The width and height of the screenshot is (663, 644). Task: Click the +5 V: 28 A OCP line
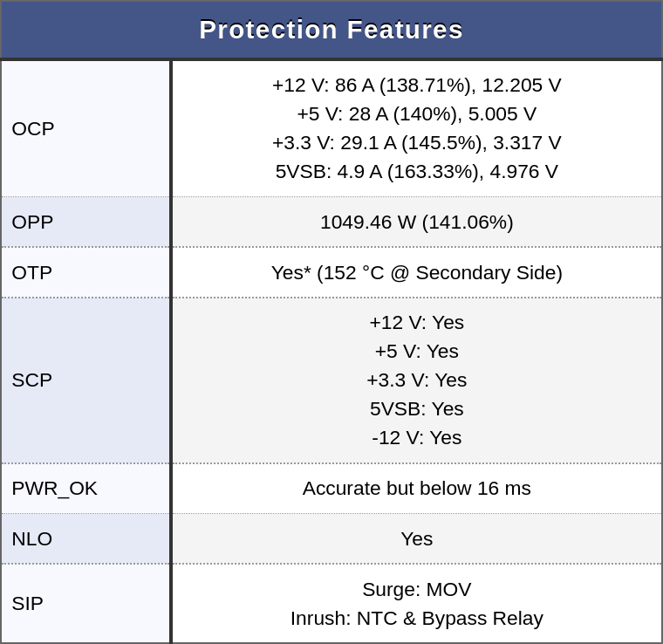(x=416, y=113)
